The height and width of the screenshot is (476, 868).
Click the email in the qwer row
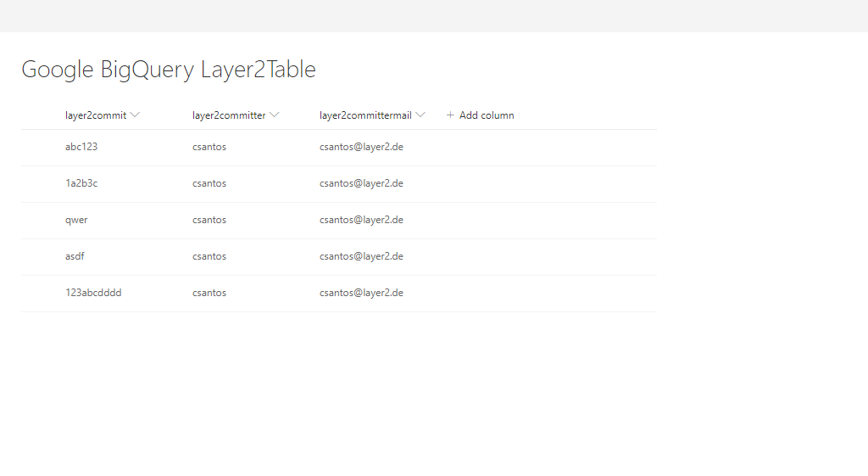(x=361, y=220)
